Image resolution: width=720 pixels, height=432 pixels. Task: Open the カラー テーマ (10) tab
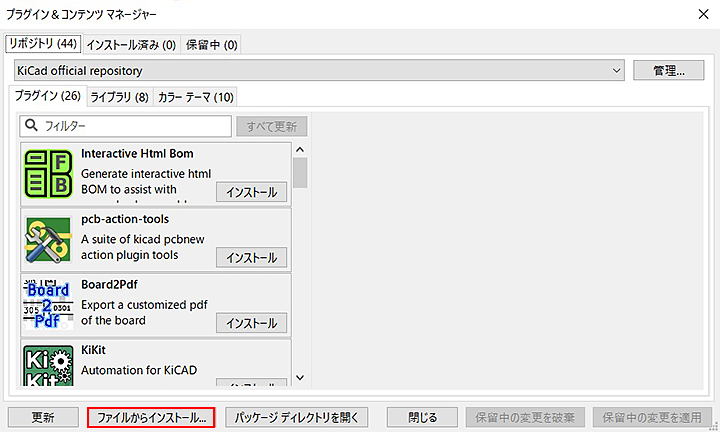[196, 97]
